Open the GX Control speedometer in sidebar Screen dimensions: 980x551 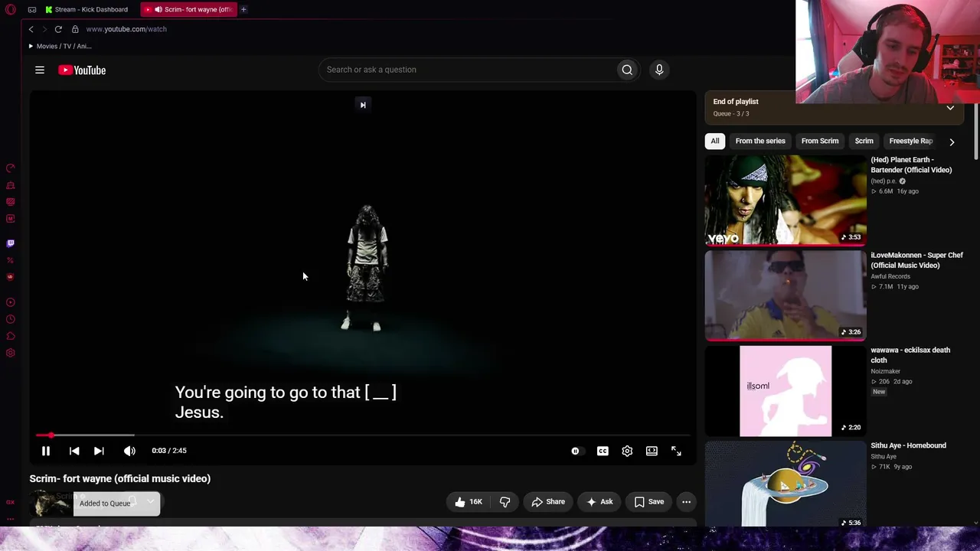point(11,168)
